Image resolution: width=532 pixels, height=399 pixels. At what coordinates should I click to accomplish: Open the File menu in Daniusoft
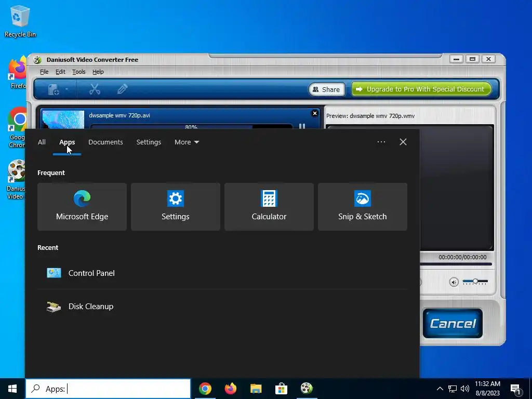(44, 72)
